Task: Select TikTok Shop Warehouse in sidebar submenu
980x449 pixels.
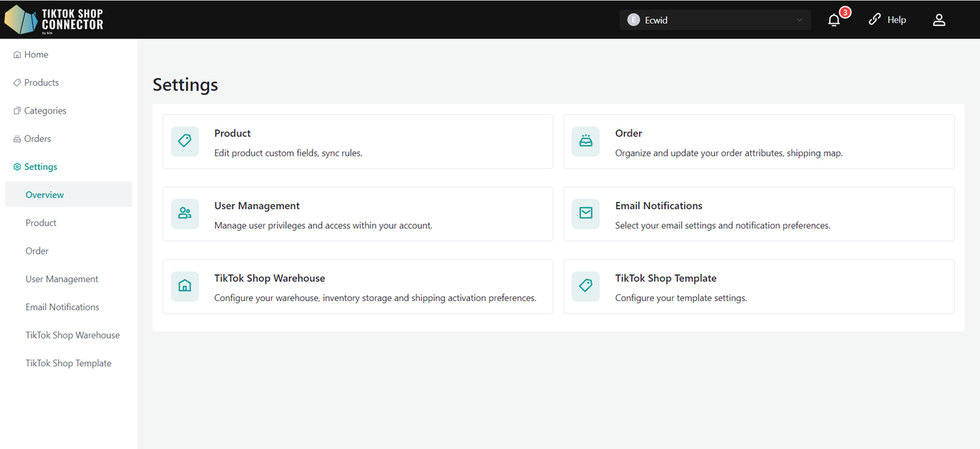Action: pos(73,336)
